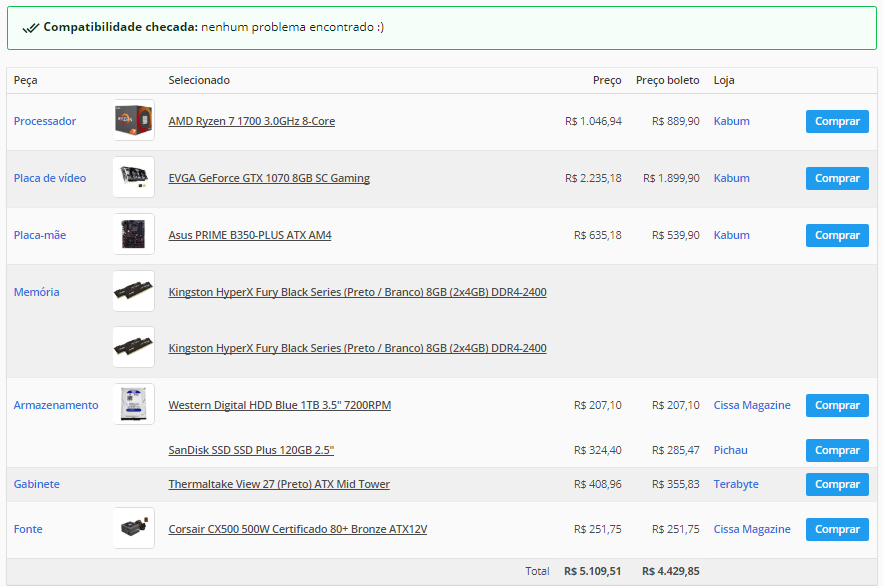Click the price R$ 1.046,94
This screenshot has width=883, height=586.
tap(593, 121)
